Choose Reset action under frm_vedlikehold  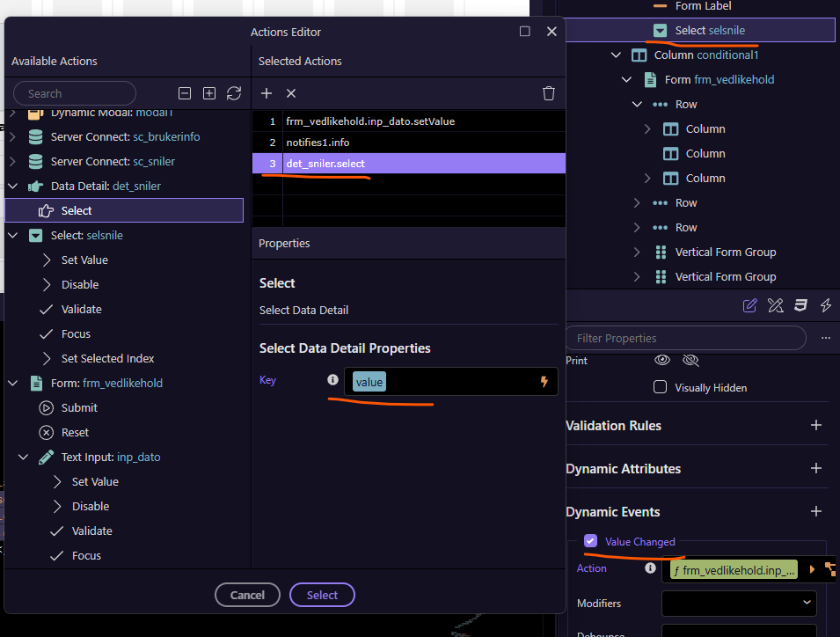(75, 432)
